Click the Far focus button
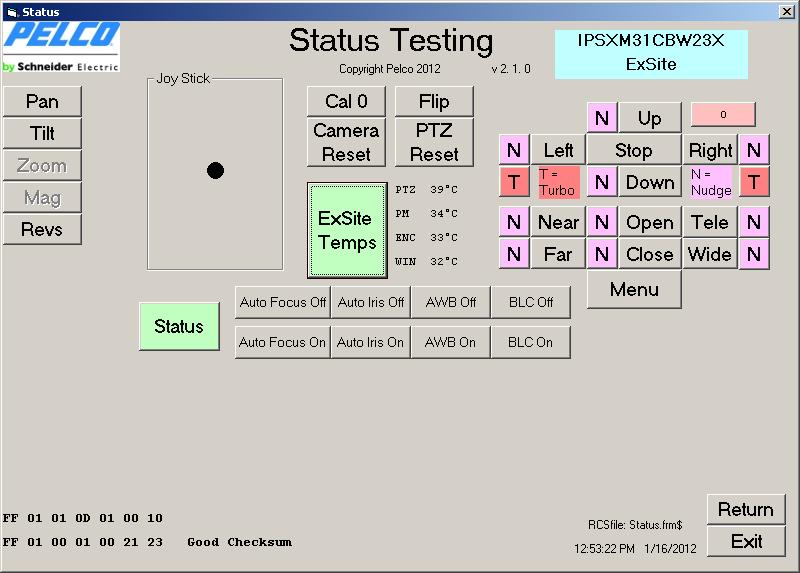Viewport: 800px width, 573px height. pos(558,254)
